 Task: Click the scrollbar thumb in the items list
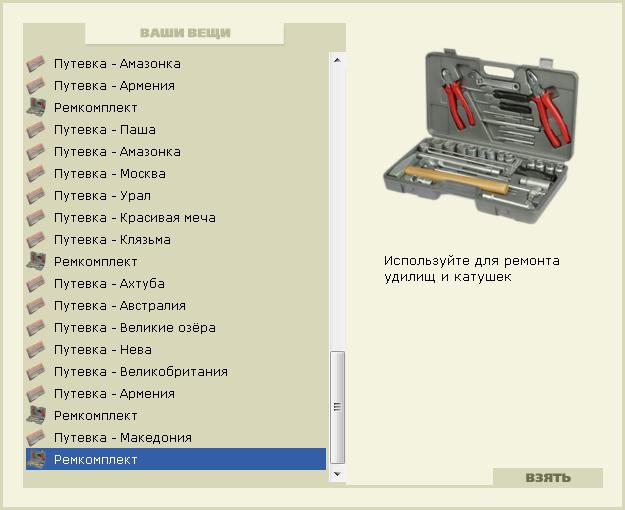tap(337, 405)
